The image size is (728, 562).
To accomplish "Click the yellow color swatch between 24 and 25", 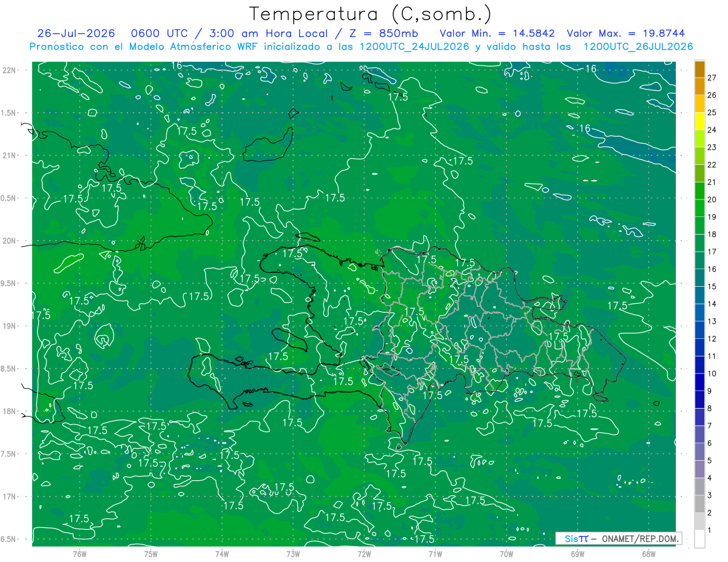I will 699,121.
